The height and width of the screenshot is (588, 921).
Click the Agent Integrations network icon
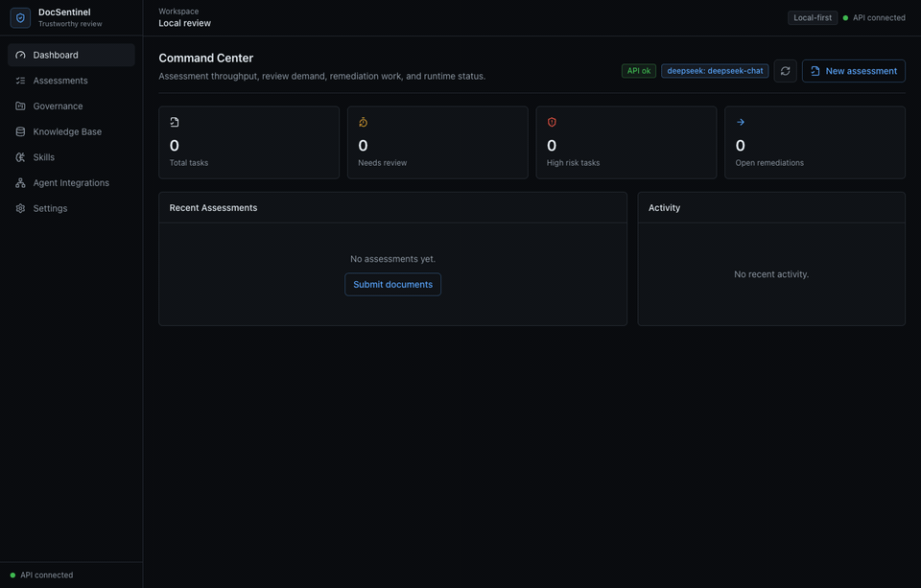tap(20, 182)
